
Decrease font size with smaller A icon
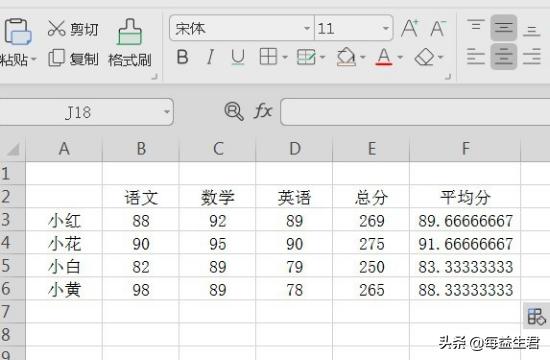[438, 28]
